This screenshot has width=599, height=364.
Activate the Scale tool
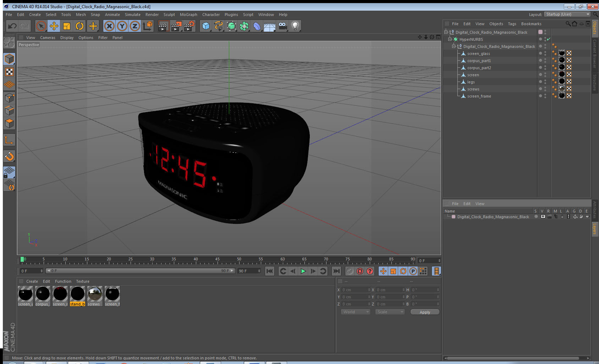[x=67, y=26]
